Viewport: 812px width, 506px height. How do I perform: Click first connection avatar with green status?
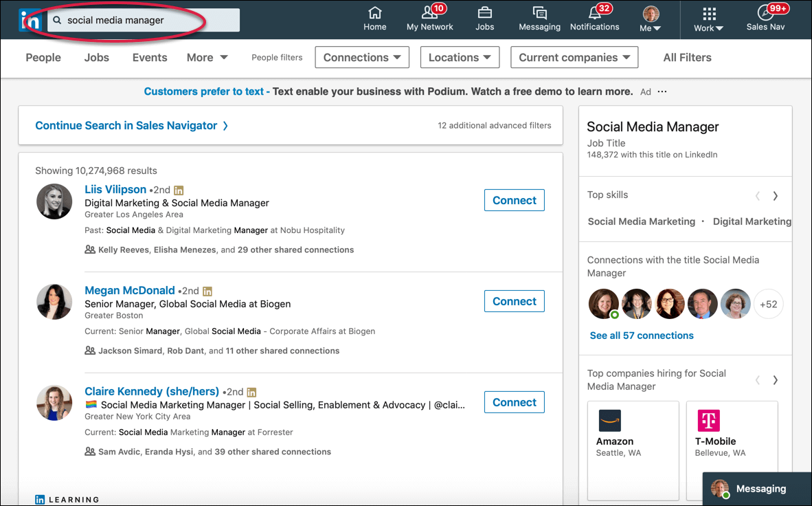point(603,305)
